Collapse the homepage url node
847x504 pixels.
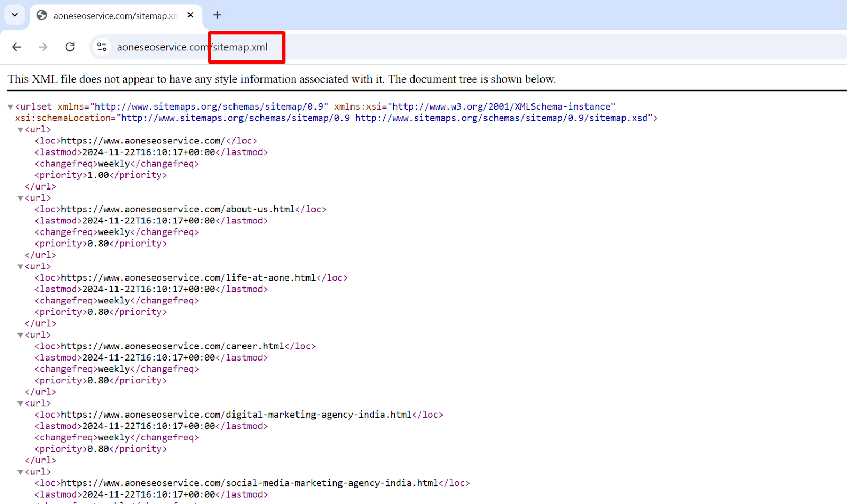pos(20,130)
